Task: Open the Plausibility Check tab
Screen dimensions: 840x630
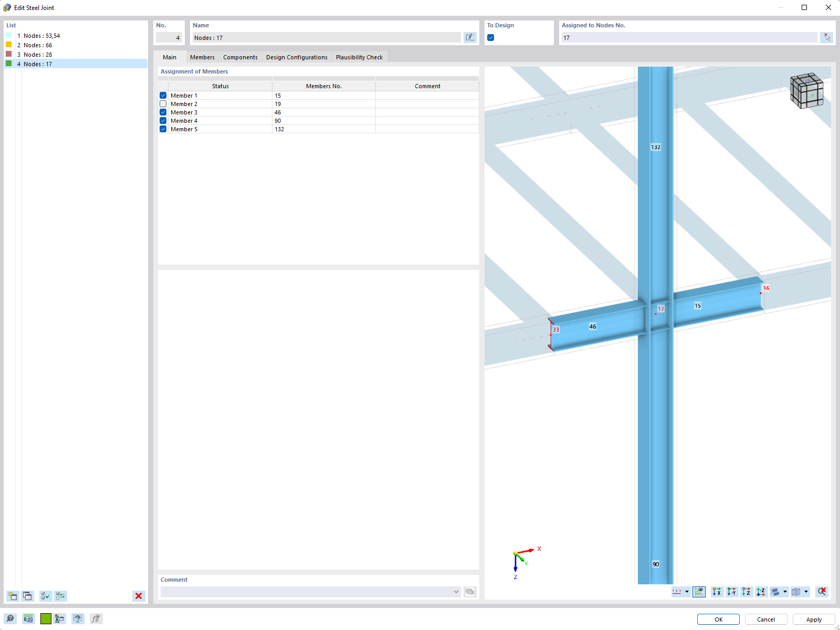Action: (359, 57)
